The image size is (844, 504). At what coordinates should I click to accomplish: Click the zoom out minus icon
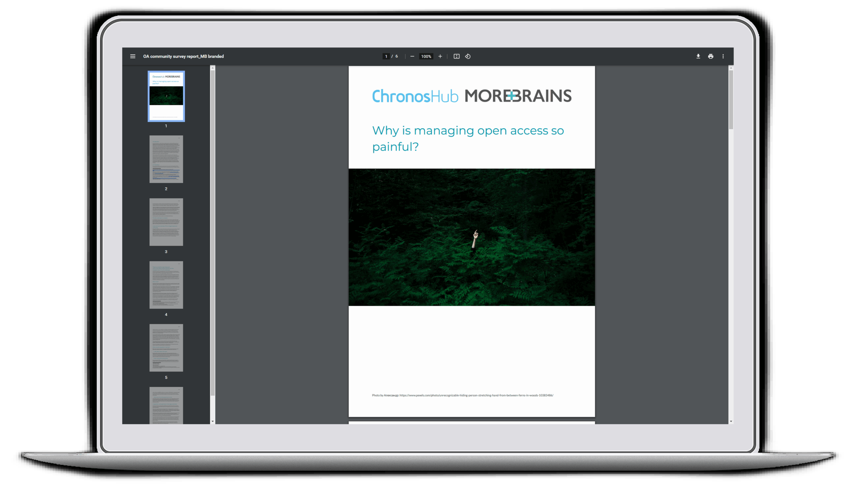point(412,56)
